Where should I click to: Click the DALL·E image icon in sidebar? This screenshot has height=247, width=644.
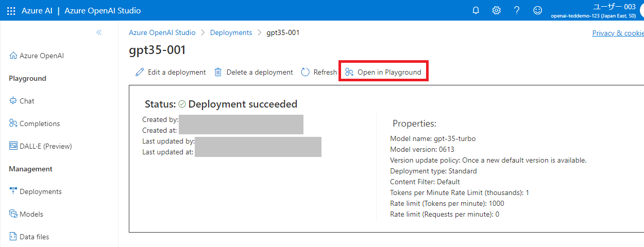tap(13, 146)
